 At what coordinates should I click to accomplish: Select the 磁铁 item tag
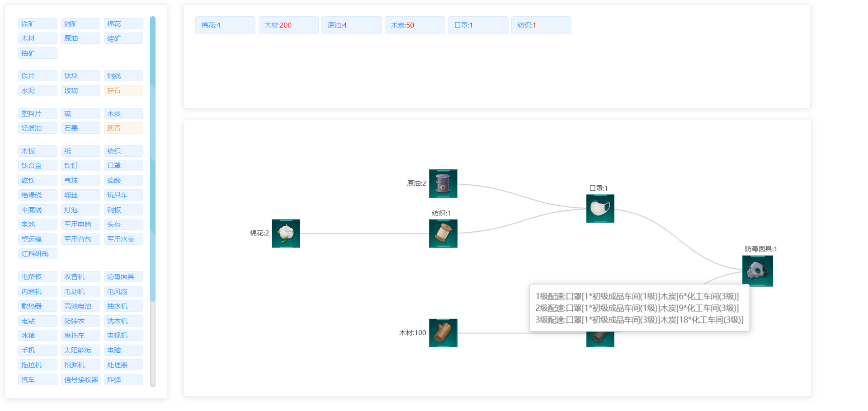click(38, 181)
